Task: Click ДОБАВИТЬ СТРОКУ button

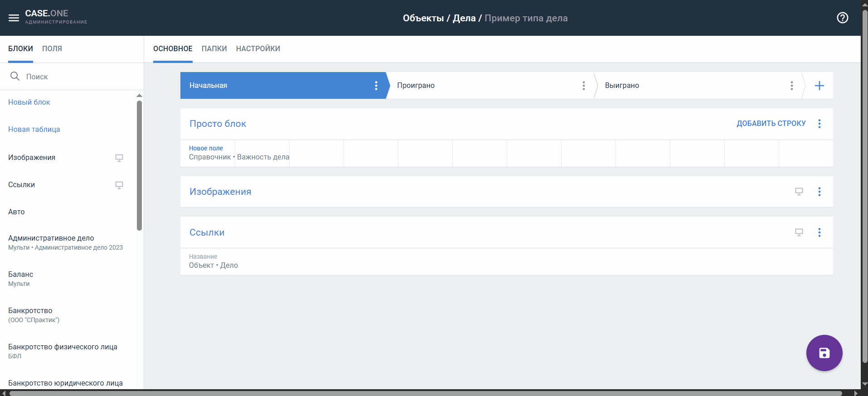Action: pos(771,124)
